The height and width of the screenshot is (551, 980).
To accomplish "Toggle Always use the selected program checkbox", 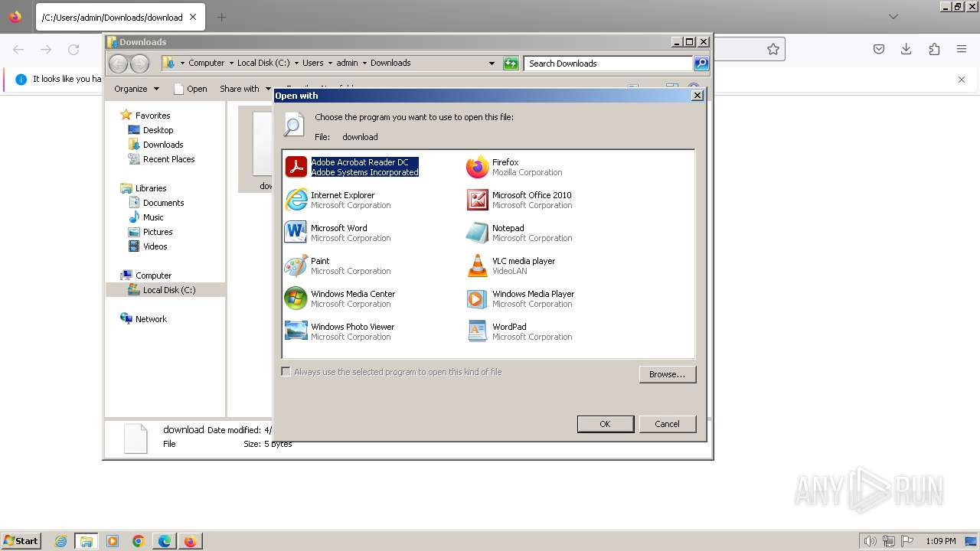I will point(286,372).
